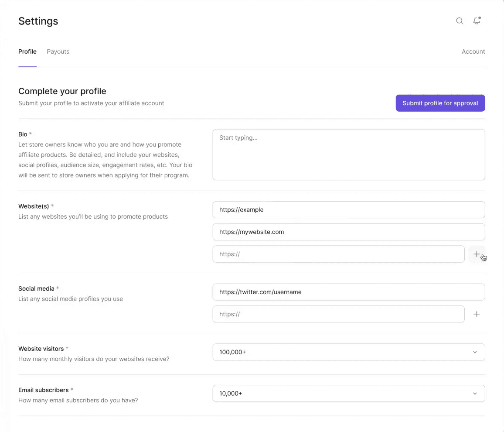The image size is (504, 432).
Task: Expand the Email subscribers chevron arrow
Action: click(475, 394)
